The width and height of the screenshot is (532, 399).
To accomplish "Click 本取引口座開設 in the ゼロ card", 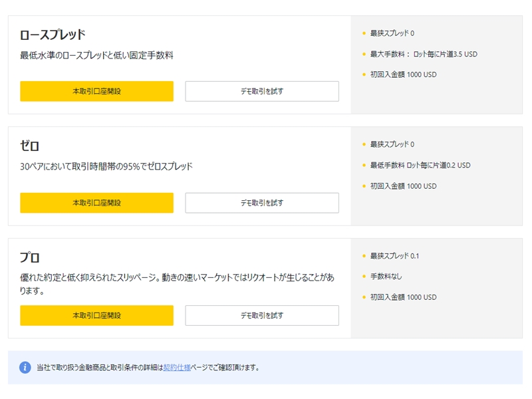I will (x=97, y=203).
